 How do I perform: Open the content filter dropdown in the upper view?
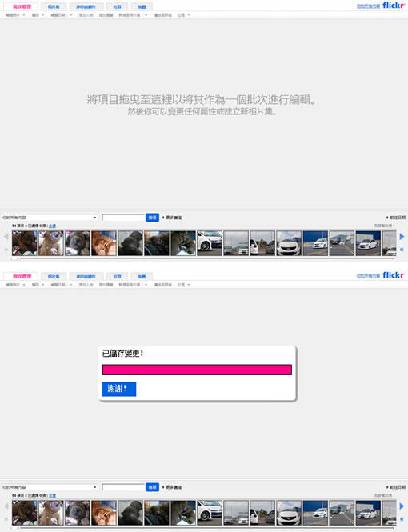(50, 218)
